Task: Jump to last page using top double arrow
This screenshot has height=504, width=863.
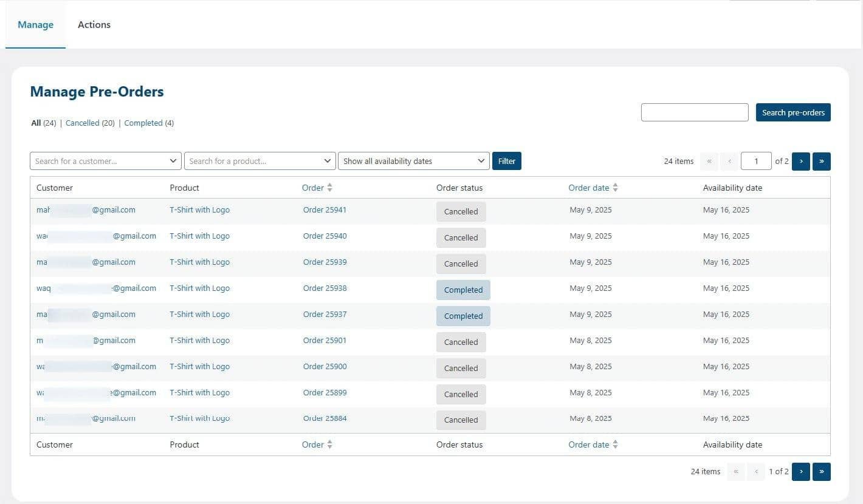Action: pos(822,161)
